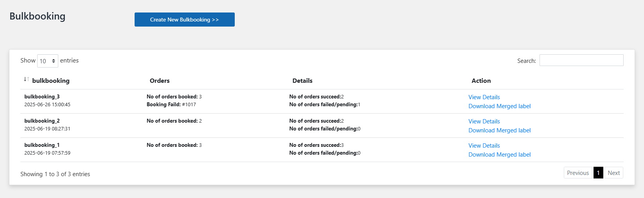
Task: Select the bulkbooking_3 row name
Action: click(42, 97)
